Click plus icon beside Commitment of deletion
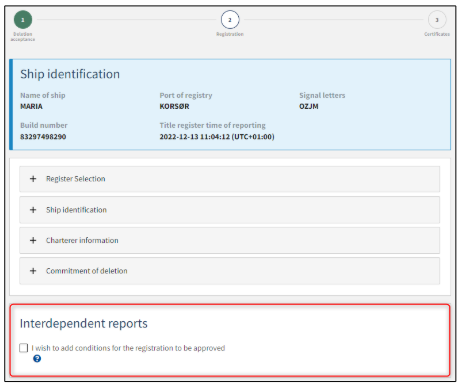 (33, 271)
